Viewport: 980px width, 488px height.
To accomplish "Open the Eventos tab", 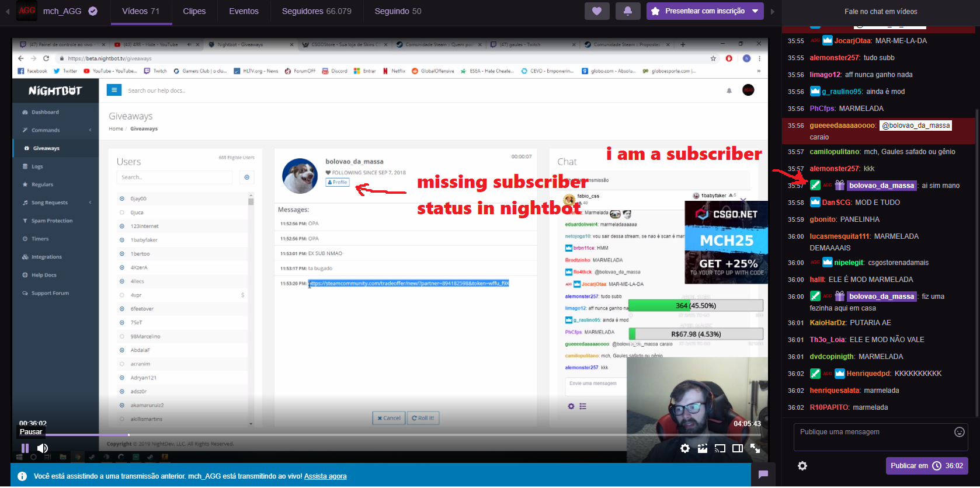I will point(244,11).
